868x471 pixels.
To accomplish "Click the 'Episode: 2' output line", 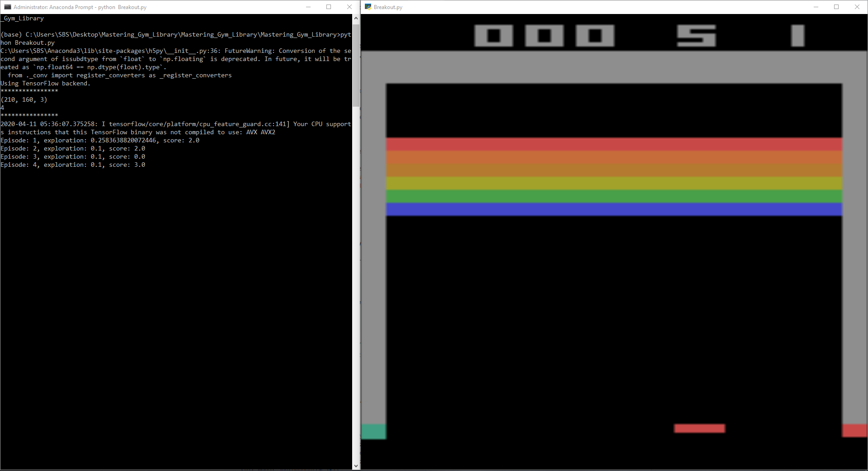I will (x=73, y=148).
